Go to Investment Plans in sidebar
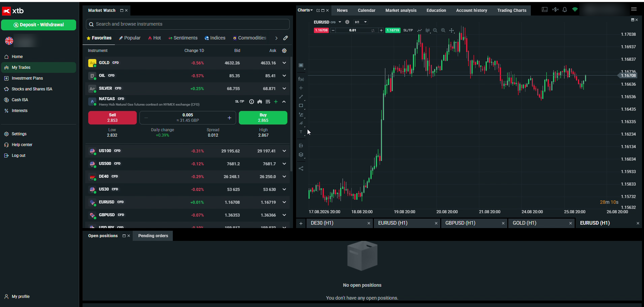The width and height of the screenshot is (644, 307). [x=27, y=78]
